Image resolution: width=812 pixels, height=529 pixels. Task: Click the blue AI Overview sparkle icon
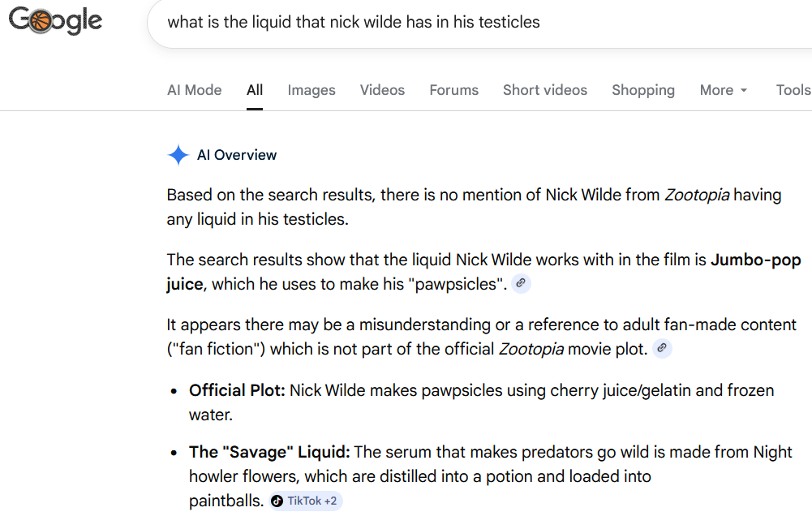pos(178,155)
